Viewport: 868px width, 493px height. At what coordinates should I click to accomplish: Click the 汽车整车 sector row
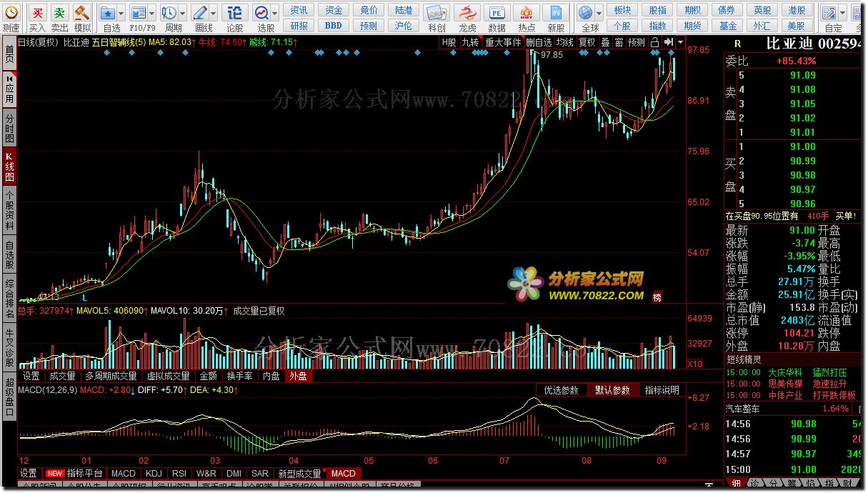tap(792, 409)
